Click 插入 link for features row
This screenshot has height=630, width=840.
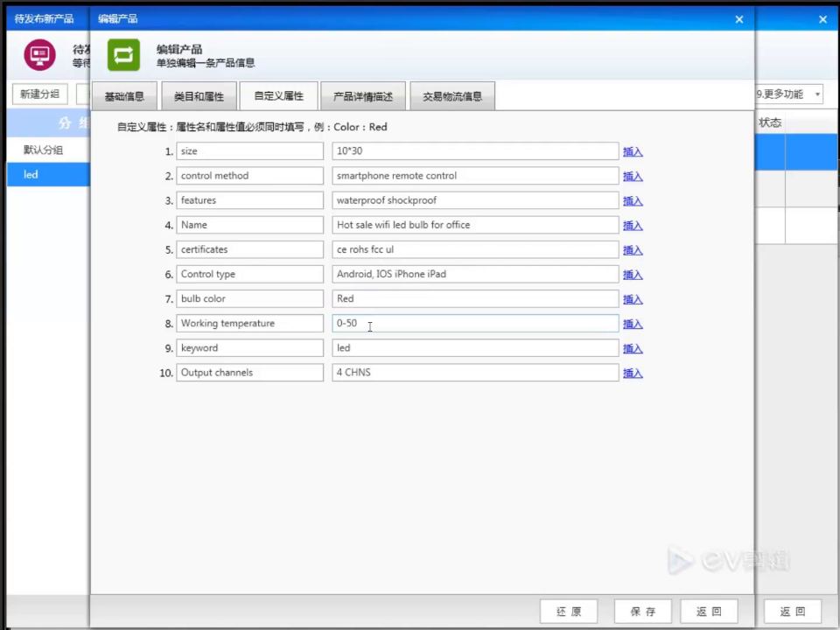633,201
